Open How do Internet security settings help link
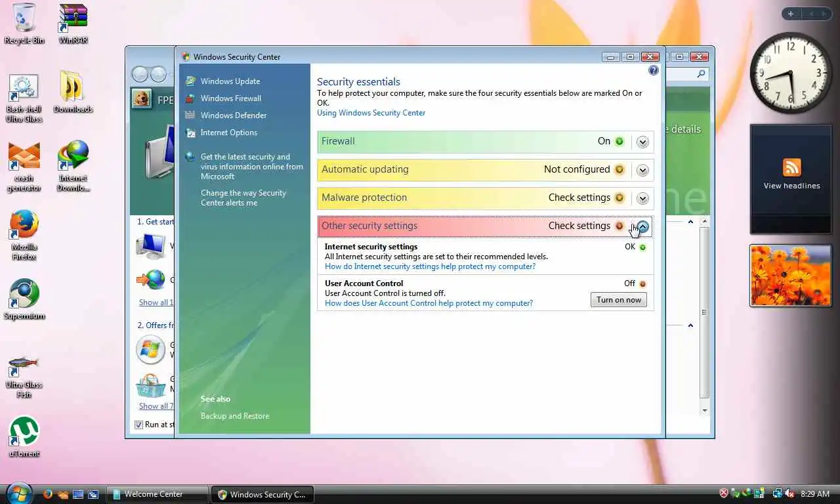 [430, 266]
